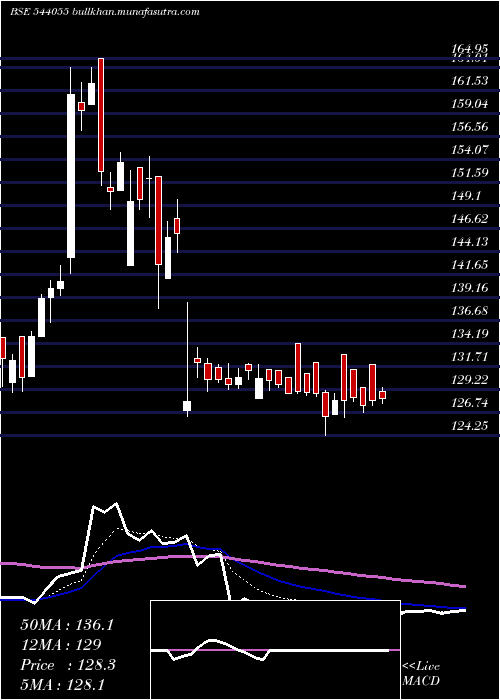Click the tallest white candlestick near 159
The image size is (500, 700).
(x=71, y=176)
